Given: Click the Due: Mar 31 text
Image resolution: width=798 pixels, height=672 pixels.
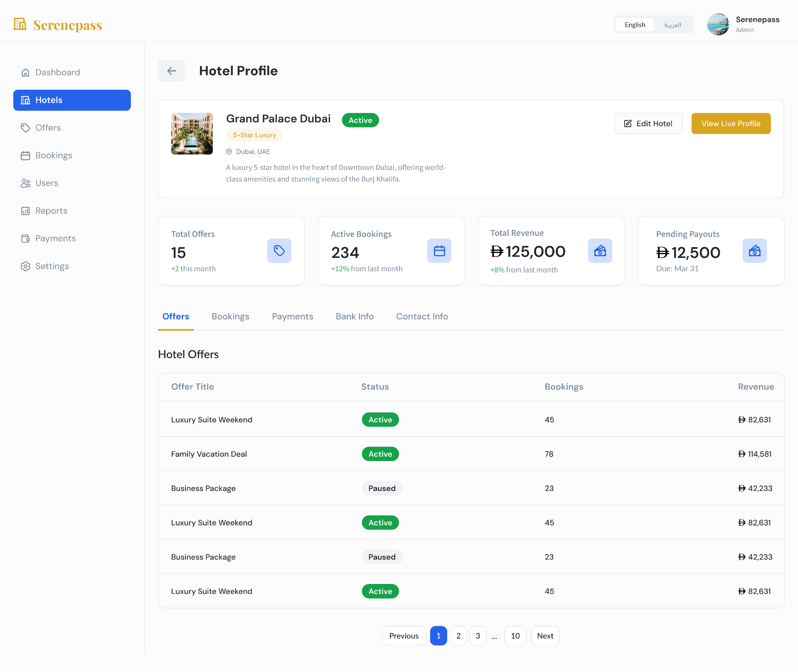Looking at the screenshot, I should [677, 269].
